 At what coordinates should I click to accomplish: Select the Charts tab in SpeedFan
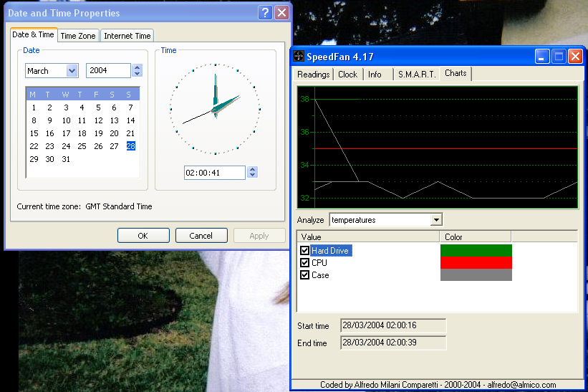click(456, 73)
